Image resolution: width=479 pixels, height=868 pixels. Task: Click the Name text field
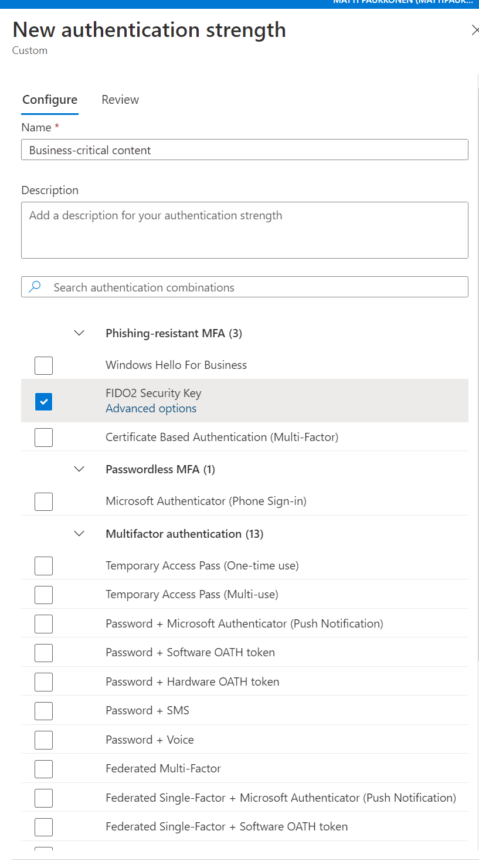pyautogui.click(x=244, y=150)
